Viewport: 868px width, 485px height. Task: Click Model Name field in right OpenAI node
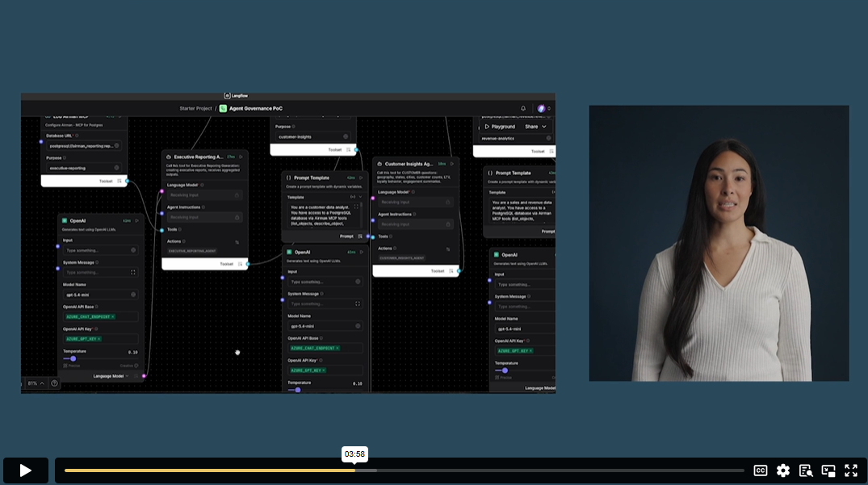coord(525,329)
